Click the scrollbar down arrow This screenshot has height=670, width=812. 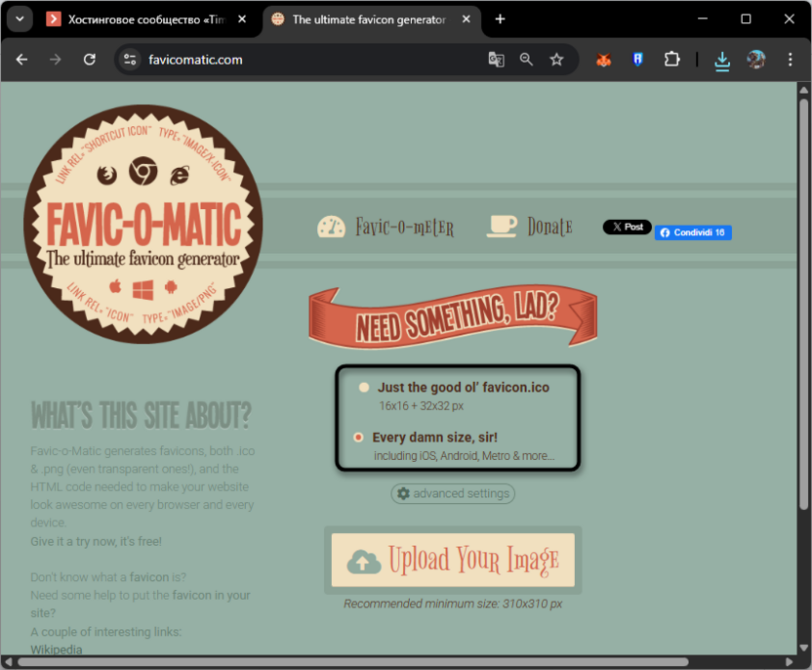803,648
